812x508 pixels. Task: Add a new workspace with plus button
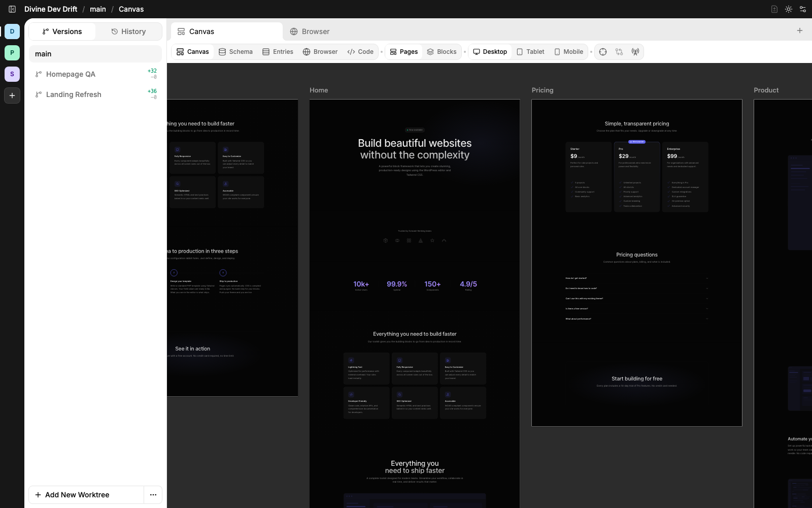[x=12, y=96]
